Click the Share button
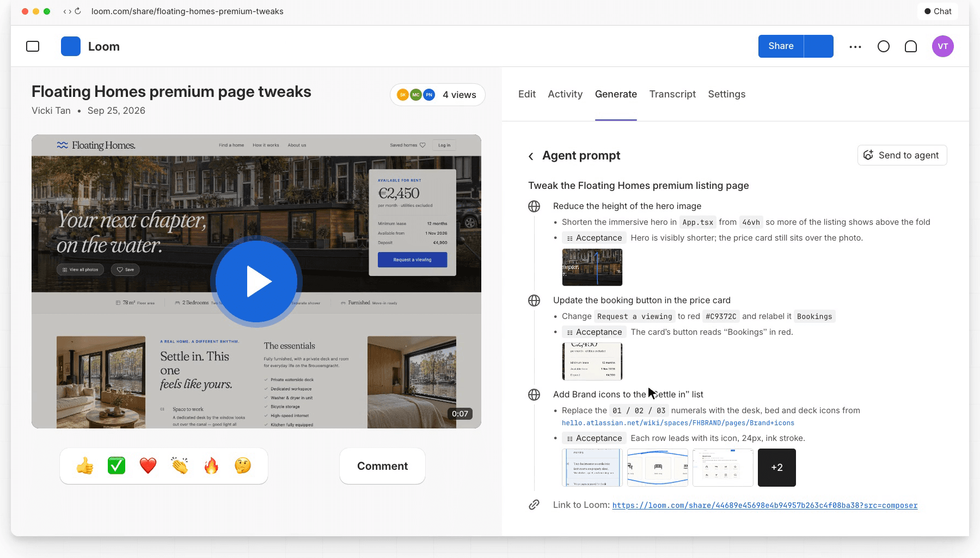 [x=781, y=46]
